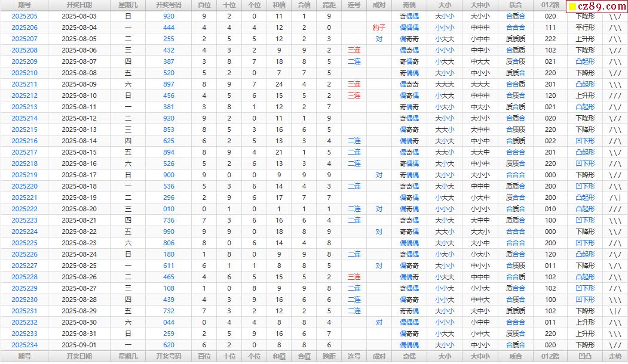
Task: Open period 2025219 link
Action: point(24,175)
